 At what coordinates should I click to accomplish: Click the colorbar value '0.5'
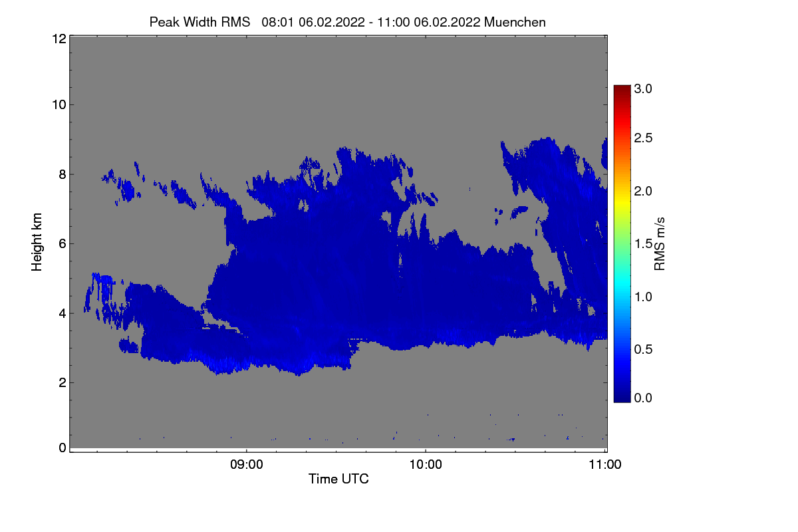coord(643,349)
